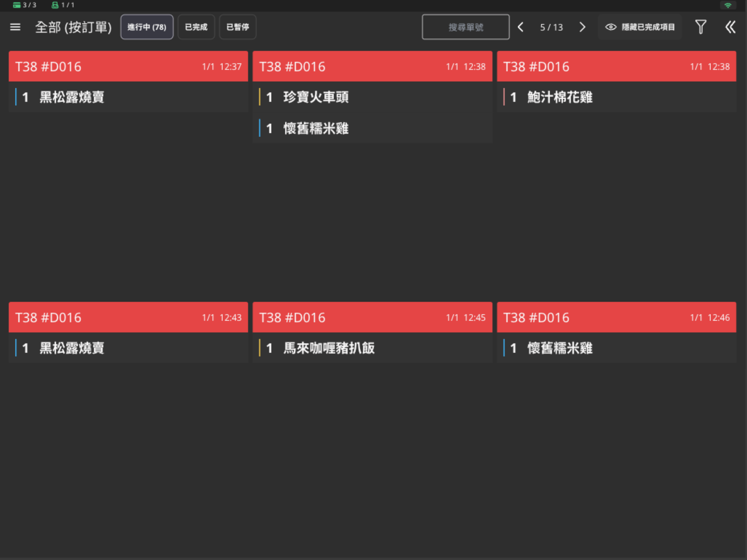The height and width of the screenshot is (560, 747).
Task: Go to previous page arrow
Action: (520, 27)
